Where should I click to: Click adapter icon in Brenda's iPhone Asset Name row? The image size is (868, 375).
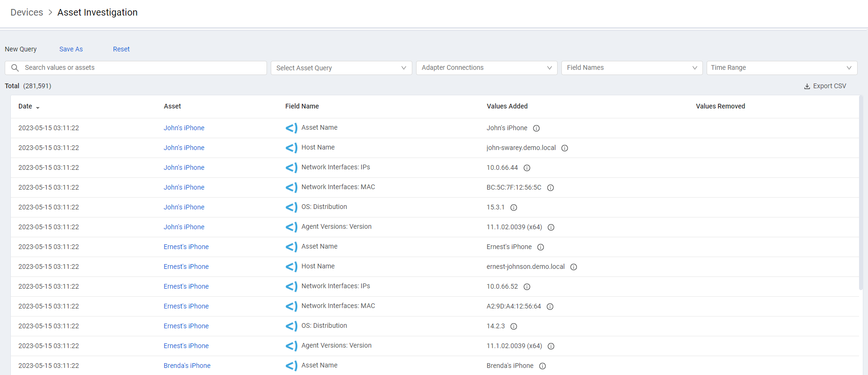click(x=292, y=366)
